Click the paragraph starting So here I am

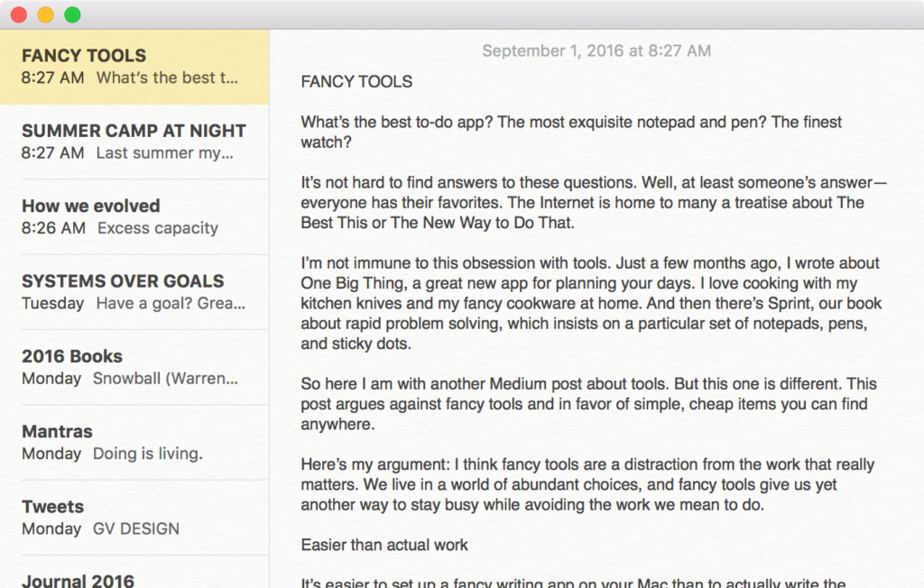tap(588, 404)
